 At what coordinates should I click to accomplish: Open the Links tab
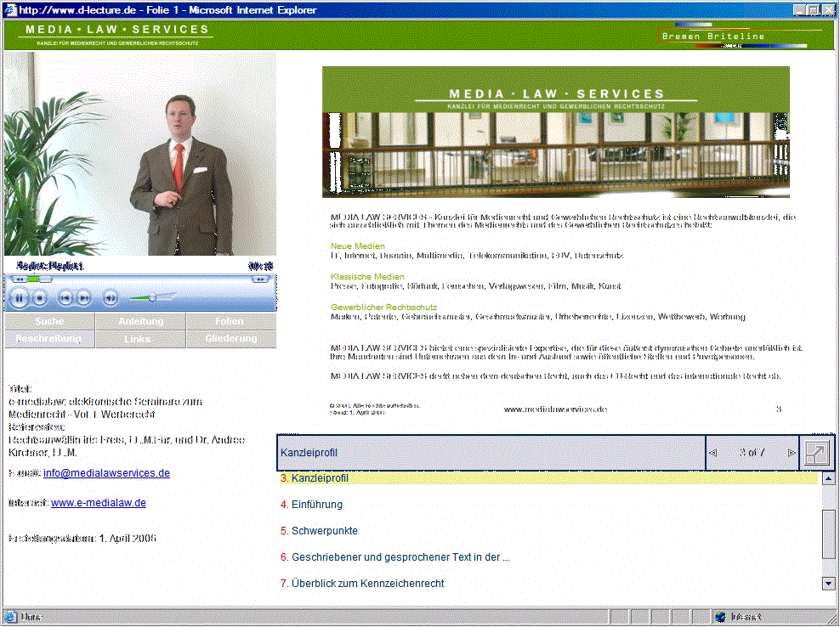[x=141, y=339]
